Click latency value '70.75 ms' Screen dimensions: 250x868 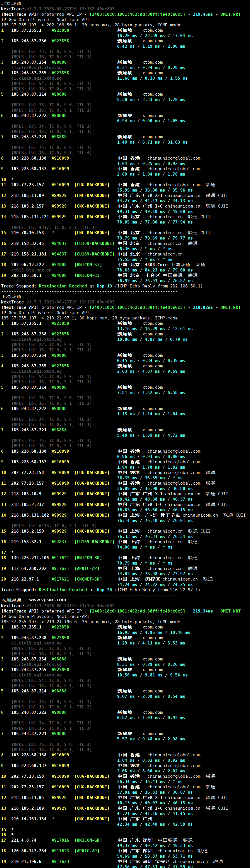pos(127,563)
